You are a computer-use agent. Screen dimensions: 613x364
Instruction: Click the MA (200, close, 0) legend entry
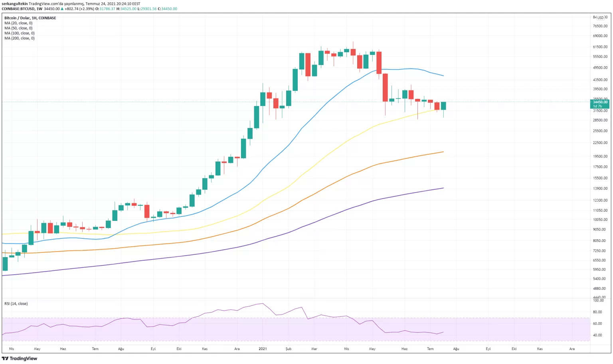point(19,38)
